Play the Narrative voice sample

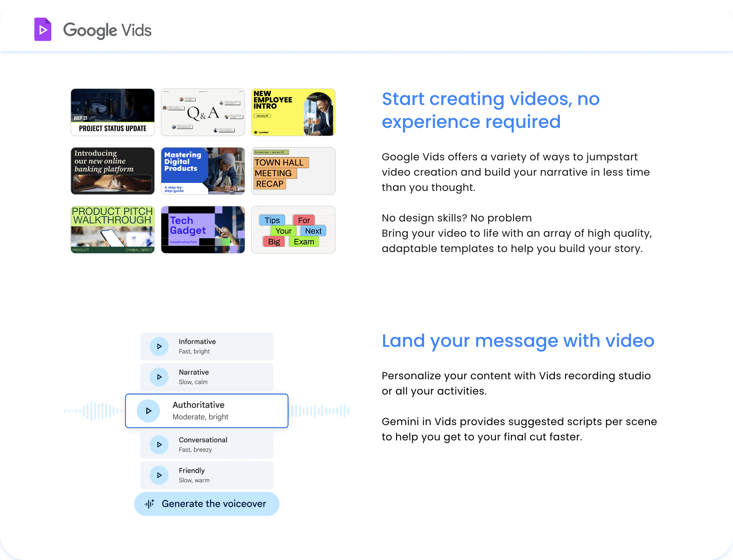pos(159,377)
